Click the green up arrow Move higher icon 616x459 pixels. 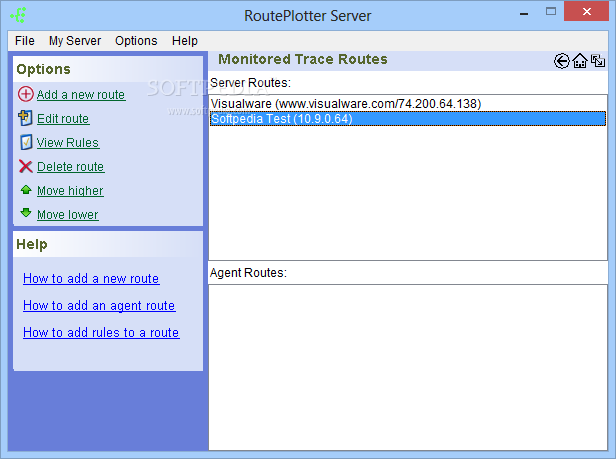point(26,190)
